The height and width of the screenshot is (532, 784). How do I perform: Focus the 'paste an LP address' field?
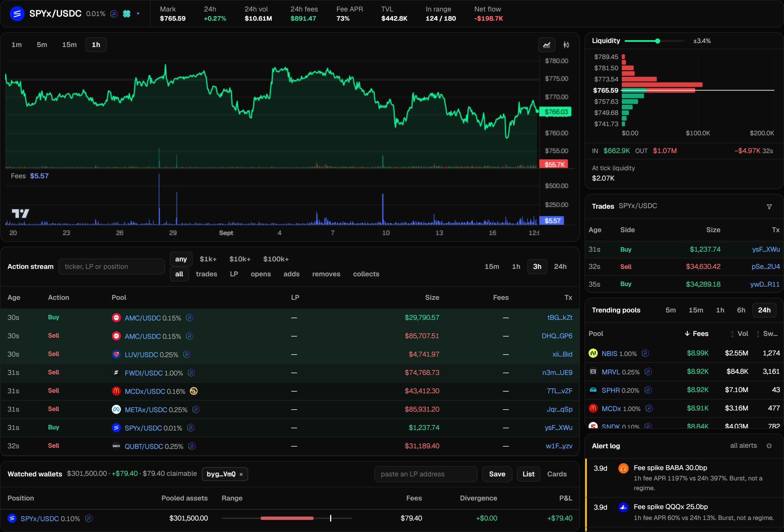click(426, 474)
